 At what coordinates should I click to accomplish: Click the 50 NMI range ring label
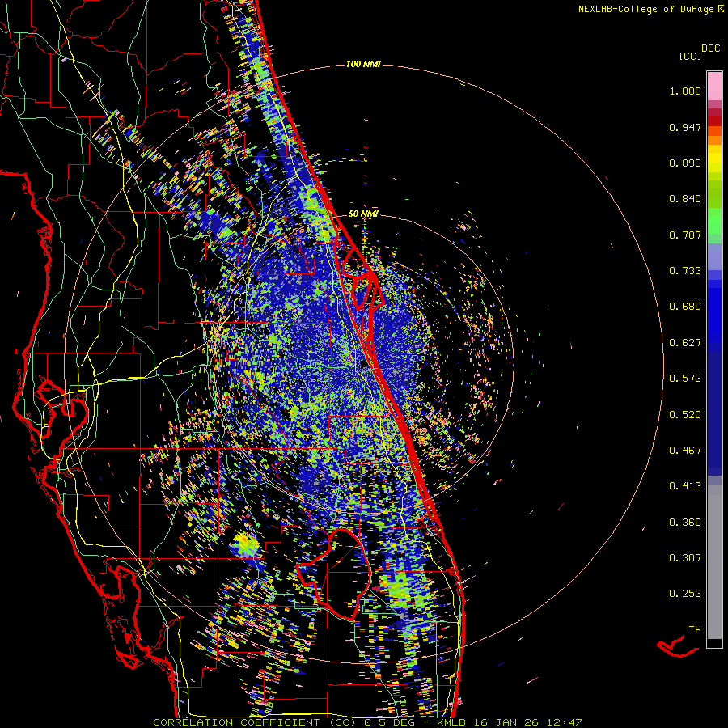(x=363, y=214)
